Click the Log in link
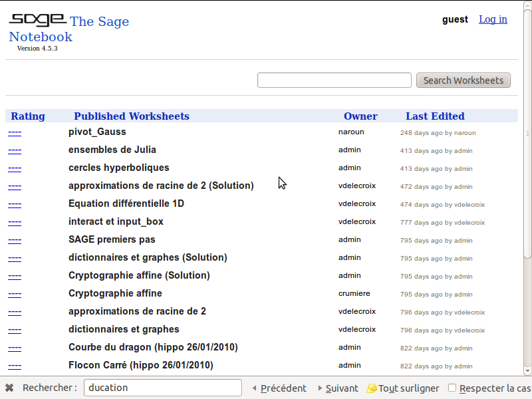The height and width of the screenshot is (399, 532). (493, 19)
